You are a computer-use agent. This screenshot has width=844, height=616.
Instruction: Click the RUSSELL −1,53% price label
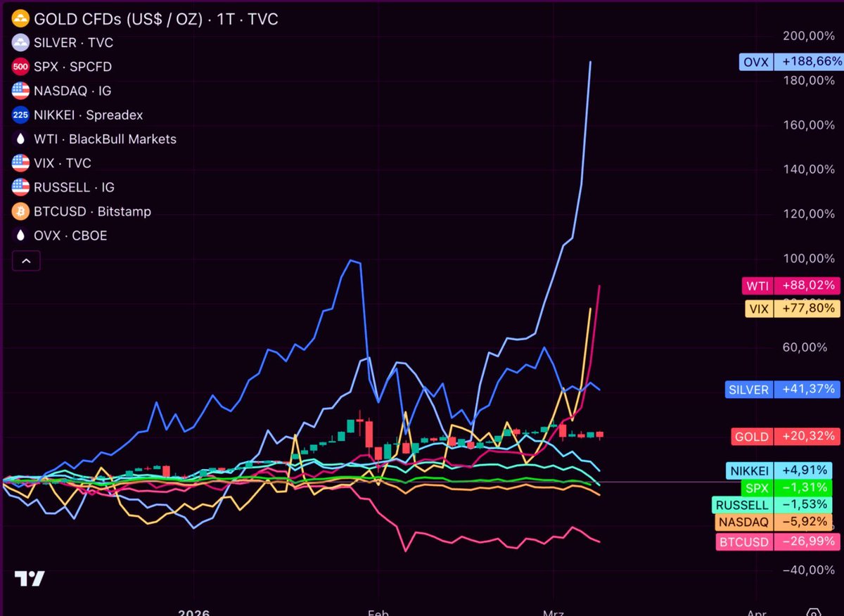pyautogui.click(x=772, y=505)
